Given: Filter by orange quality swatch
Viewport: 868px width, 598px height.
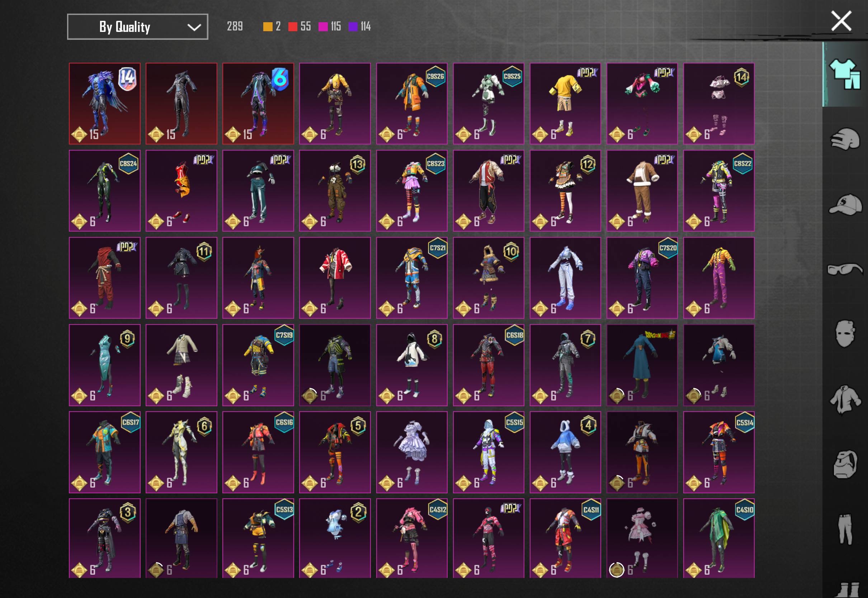Looking at the screenshot, I should 268,27.
